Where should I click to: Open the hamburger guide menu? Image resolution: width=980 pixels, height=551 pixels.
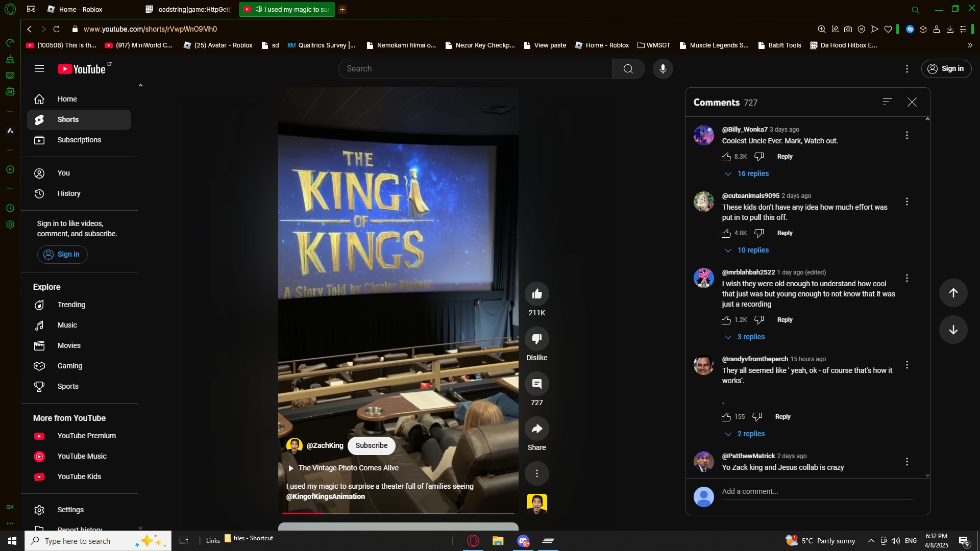click(x=39, y=69)
